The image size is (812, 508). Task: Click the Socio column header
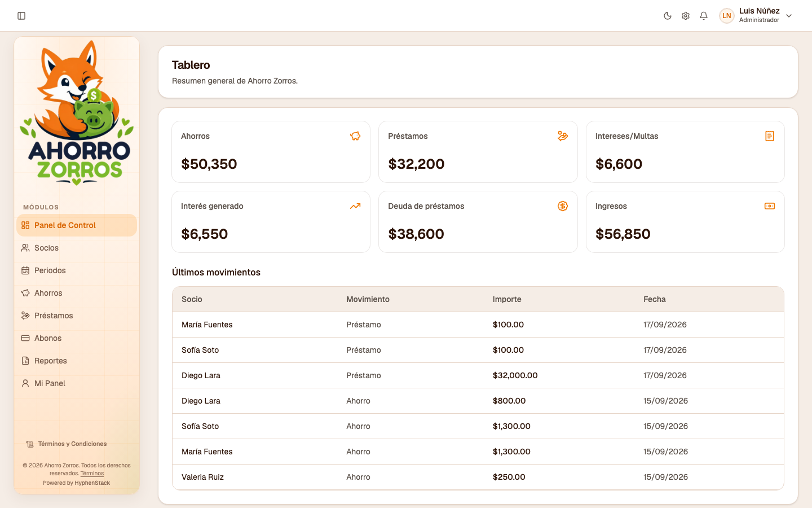(192, 299)
